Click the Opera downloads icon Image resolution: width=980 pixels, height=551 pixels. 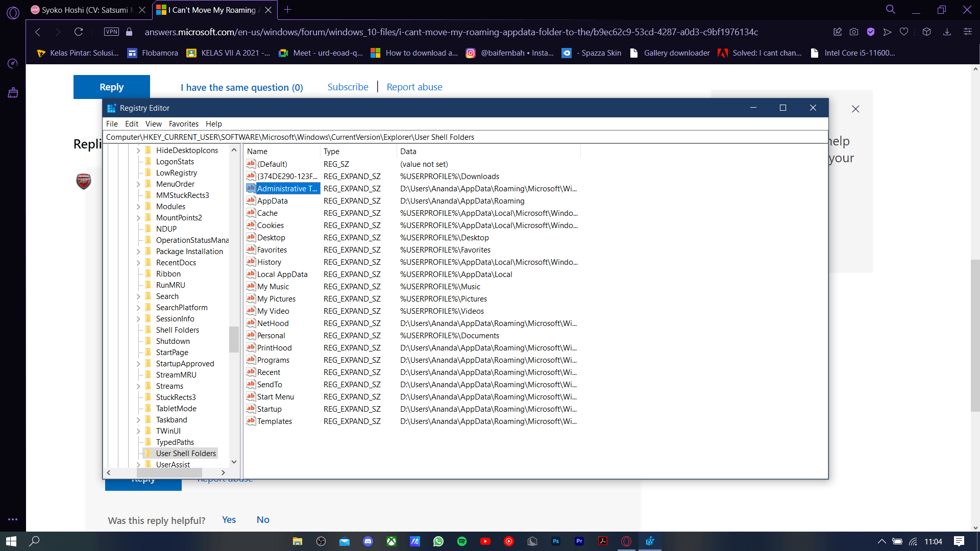click(x=947, y=32)
